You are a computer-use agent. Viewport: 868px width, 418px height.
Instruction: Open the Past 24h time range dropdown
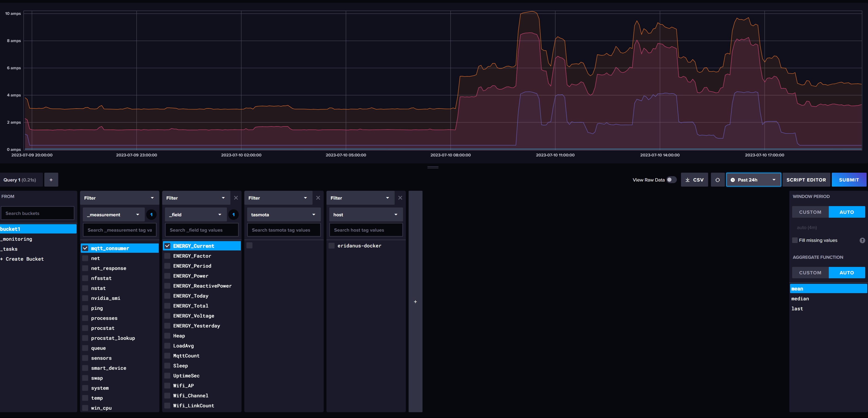tap(755, 179)
